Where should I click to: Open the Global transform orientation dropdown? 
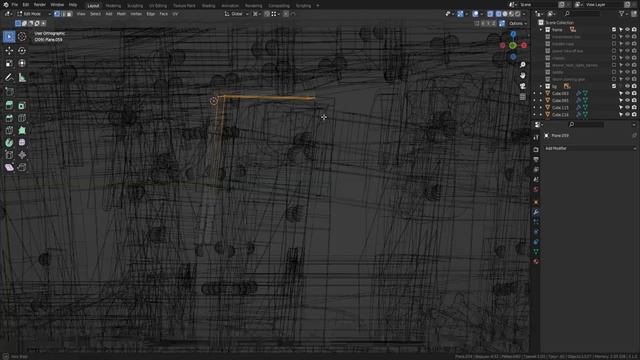point(237,14)
